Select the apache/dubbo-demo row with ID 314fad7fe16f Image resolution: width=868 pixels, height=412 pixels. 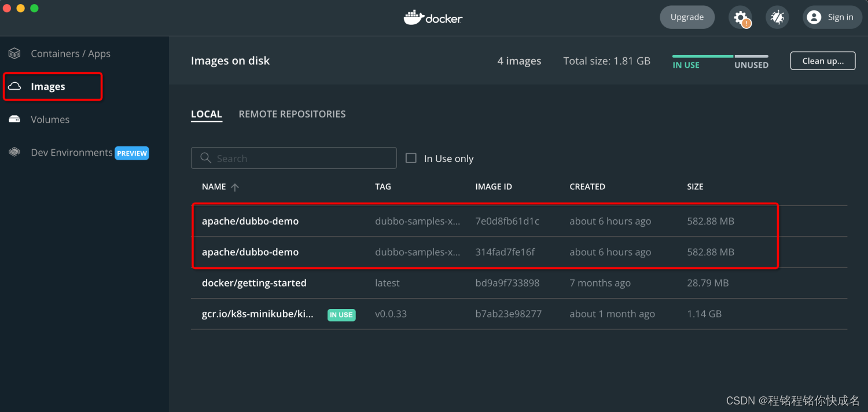(519, 252)
